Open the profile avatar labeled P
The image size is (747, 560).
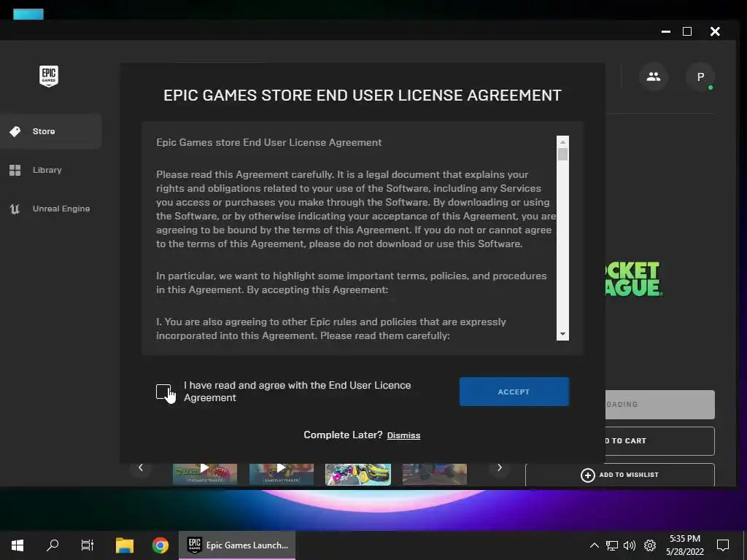[x=700, y=77]
